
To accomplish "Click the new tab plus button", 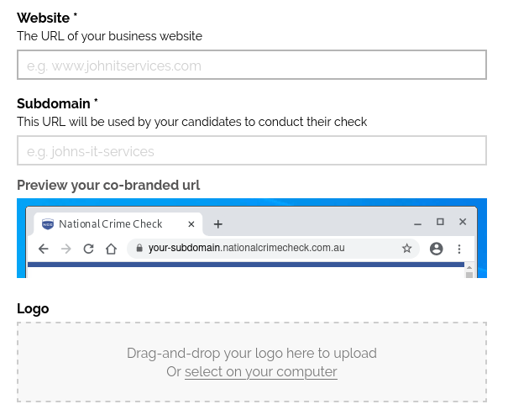I will (x=218, y=224).
